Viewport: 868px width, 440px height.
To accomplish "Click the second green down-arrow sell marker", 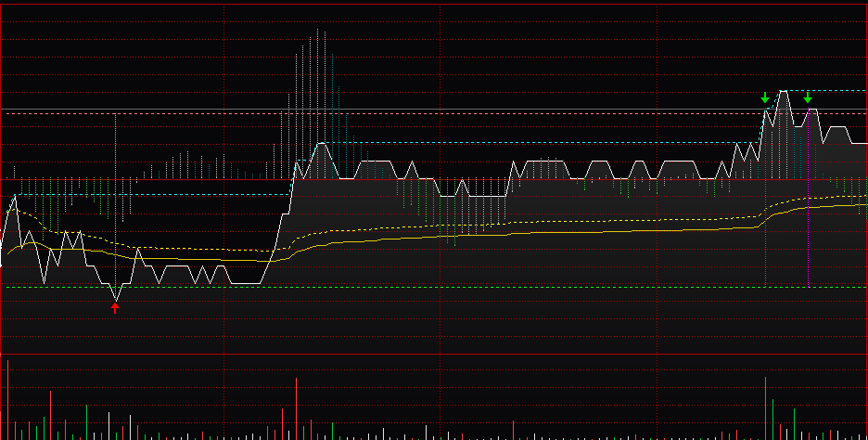I will tap(808, 97).
